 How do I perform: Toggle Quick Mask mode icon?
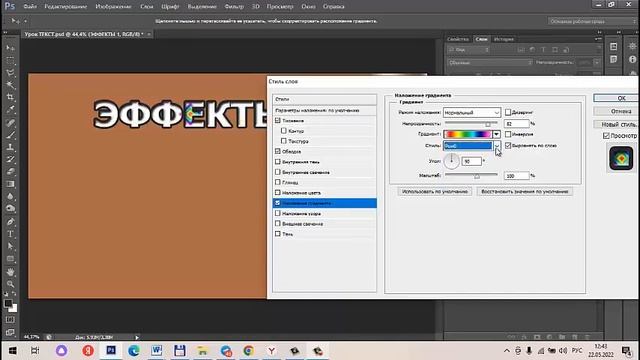pyautogui.click(x=10, y=320)
